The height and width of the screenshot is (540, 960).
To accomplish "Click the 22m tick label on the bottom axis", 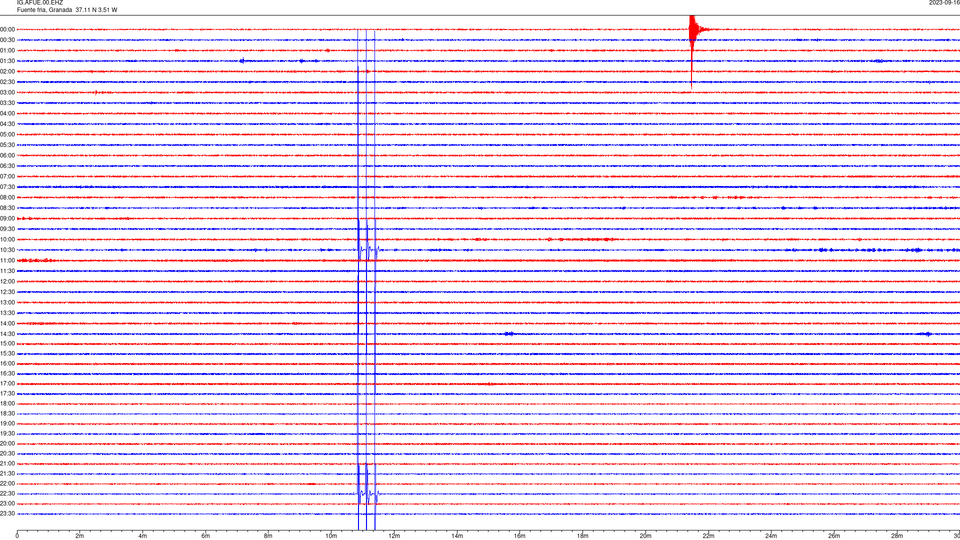I will (708, 536).
